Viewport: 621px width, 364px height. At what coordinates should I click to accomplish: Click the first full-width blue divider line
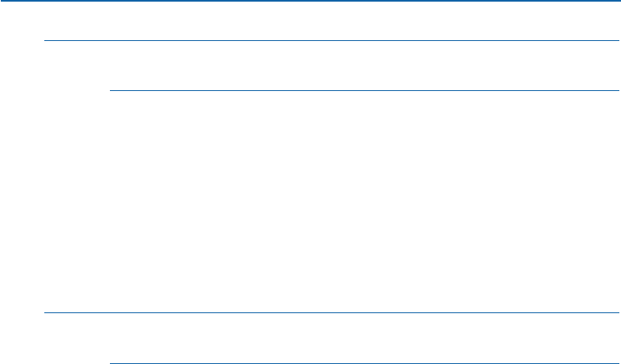tap(331, 40)
